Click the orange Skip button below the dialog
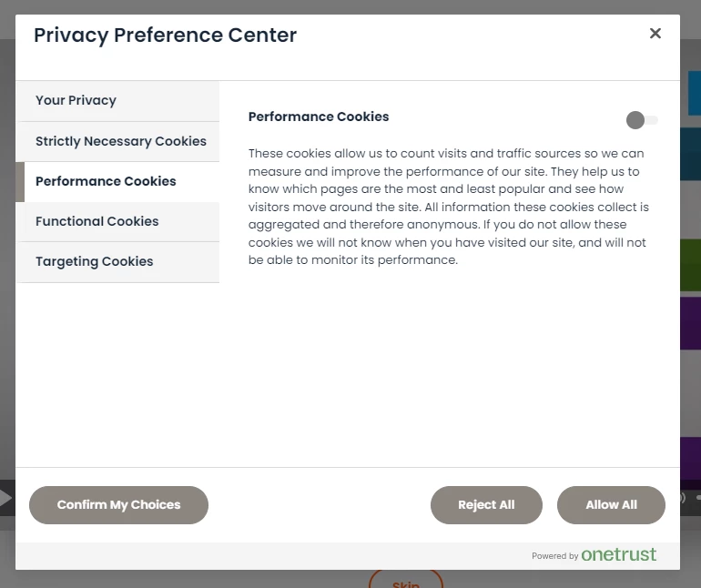 (405, 580)
